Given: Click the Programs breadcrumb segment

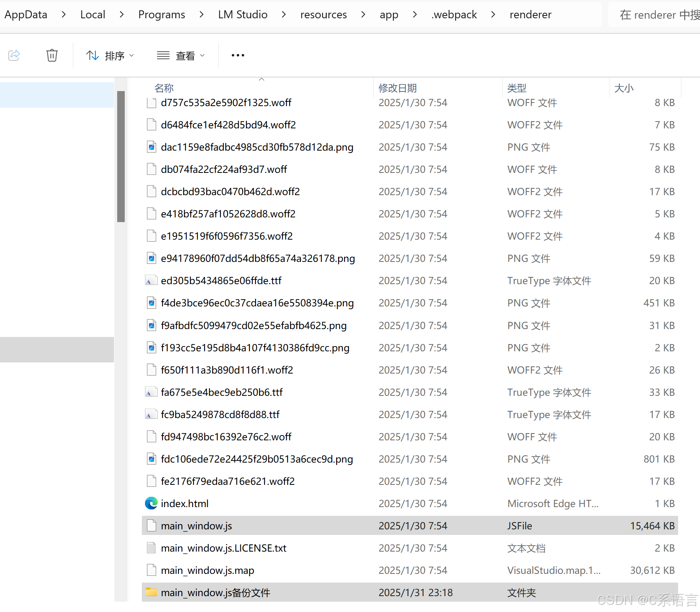Looking at the screenshot, I should point(162,15).
